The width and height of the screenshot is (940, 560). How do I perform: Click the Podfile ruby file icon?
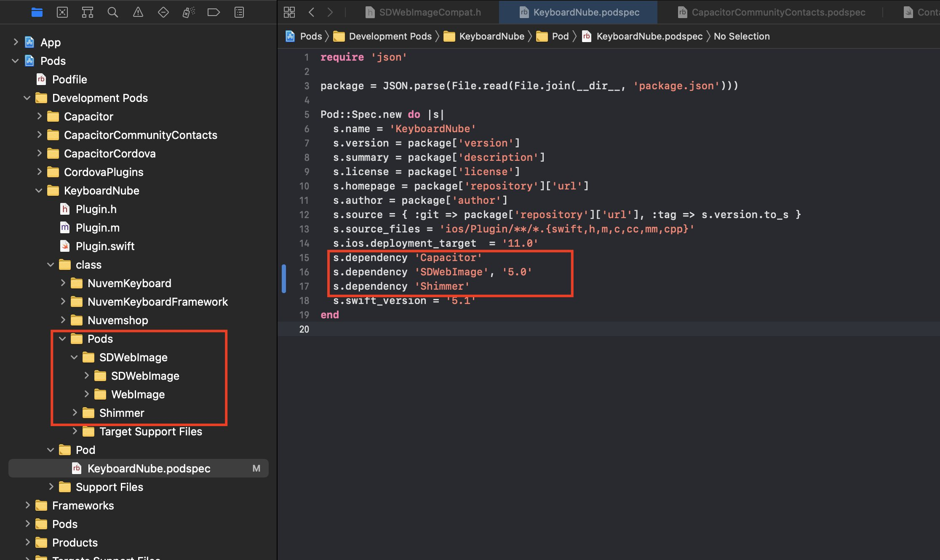(x=41, y=79)
